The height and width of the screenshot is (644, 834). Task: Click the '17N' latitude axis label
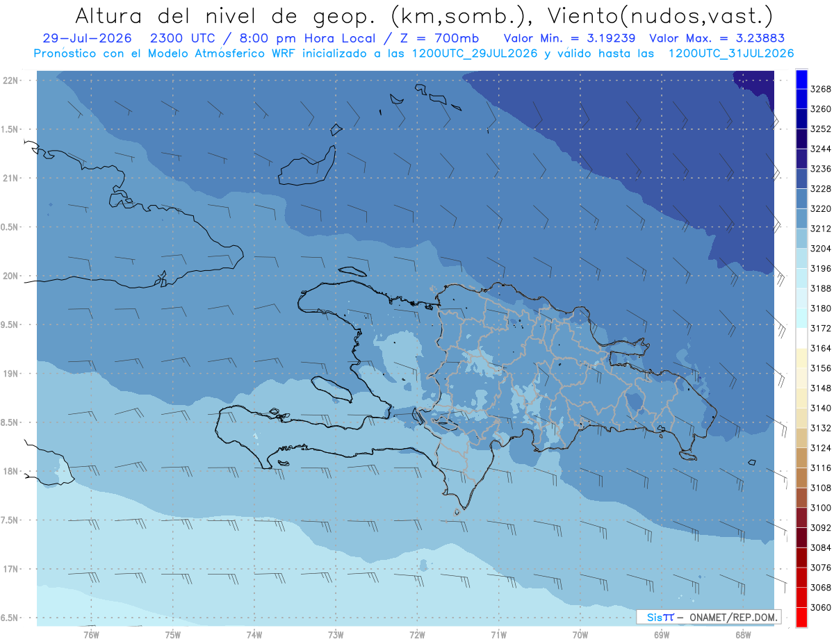[x=11, y=569]
